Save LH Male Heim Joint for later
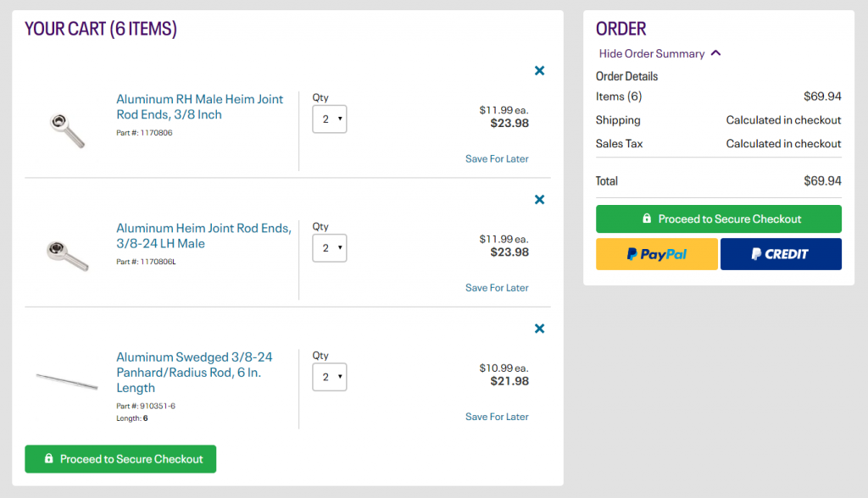Image resolution: width=868 pixels, height=498 pixels. pyautogui.click(x=497, y=287)
